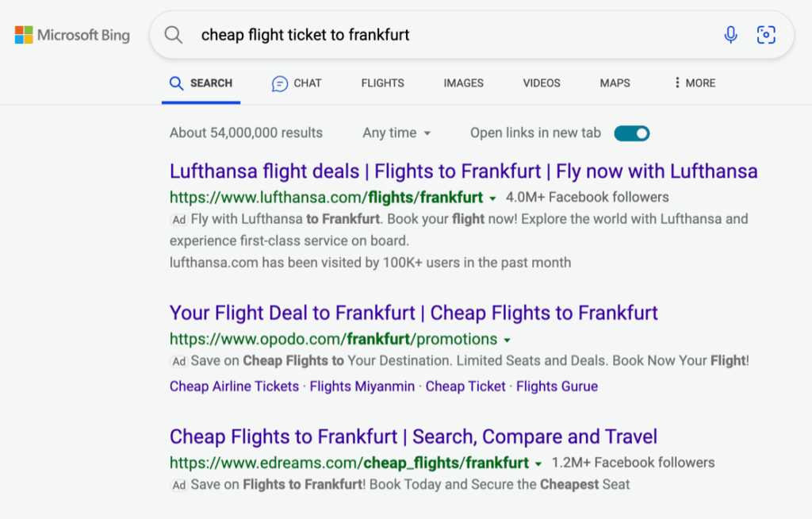Switch to the MAPS tab
812x519 pixels.
(x=615, y=83)
